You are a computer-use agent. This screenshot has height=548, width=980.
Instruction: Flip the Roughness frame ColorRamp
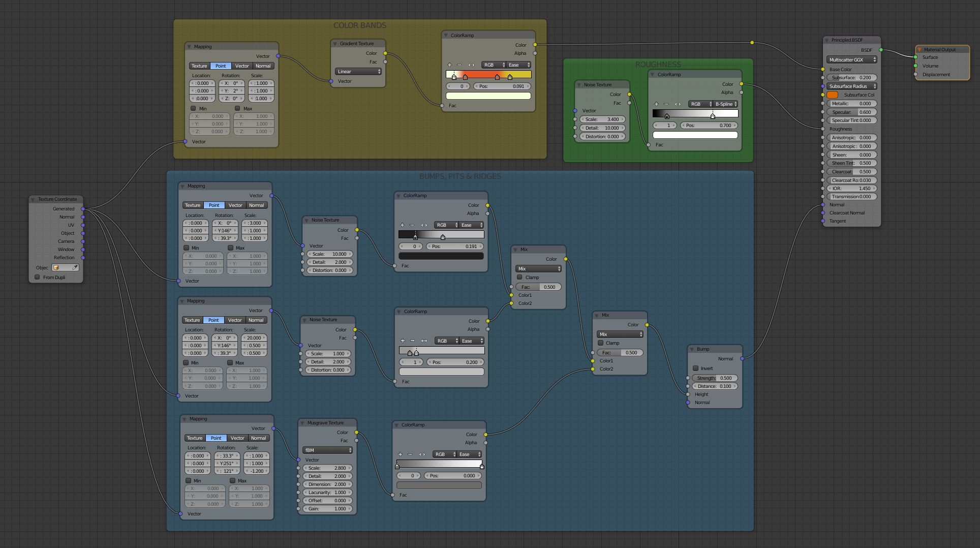click(x=678, y=104)
